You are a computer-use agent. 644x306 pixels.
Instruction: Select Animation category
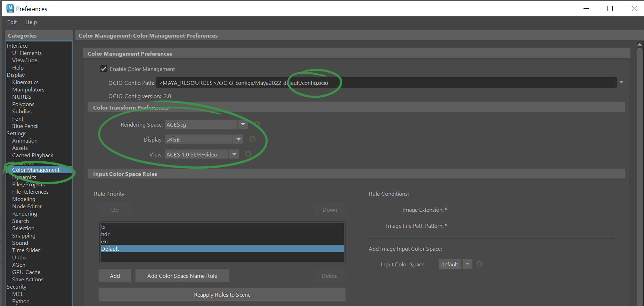tap(25, 140)
